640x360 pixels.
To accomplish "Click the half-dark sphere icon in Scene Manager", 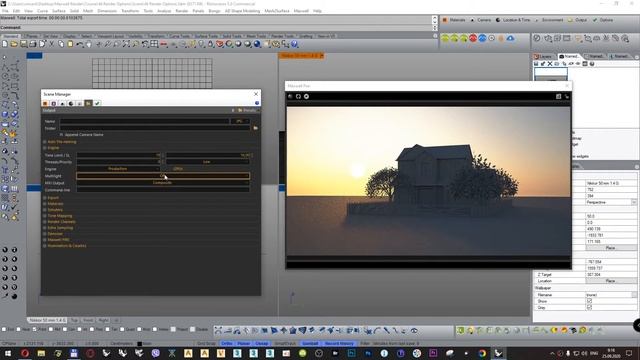I will point(71,103).
